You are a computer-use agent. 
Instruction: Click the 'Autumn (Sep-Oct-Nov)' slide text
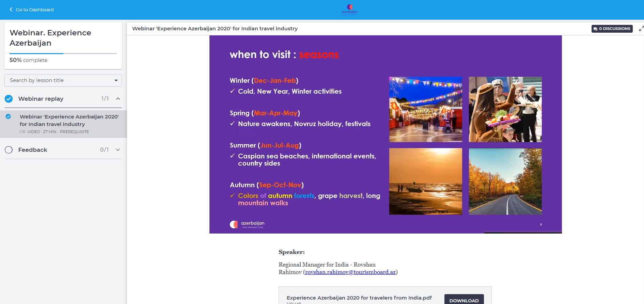[x=267, y=185]
